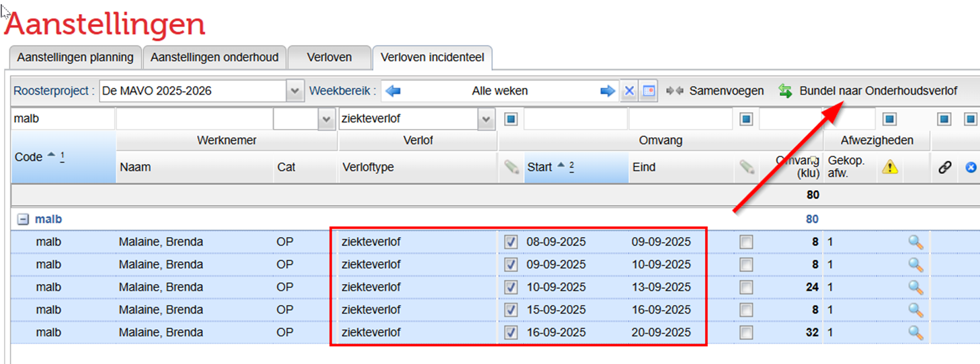Click the blue circle X column header icon
The width and height of the screenshot is (980, 364).
(x=971, y=167)
